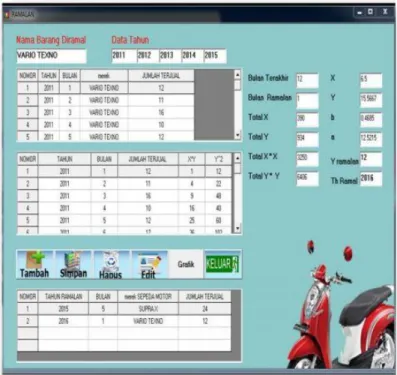Image resolution: width=397 pixels, height=375 pixels.
Task: Select the 2014 year box
Action: (x=193, y=56)
